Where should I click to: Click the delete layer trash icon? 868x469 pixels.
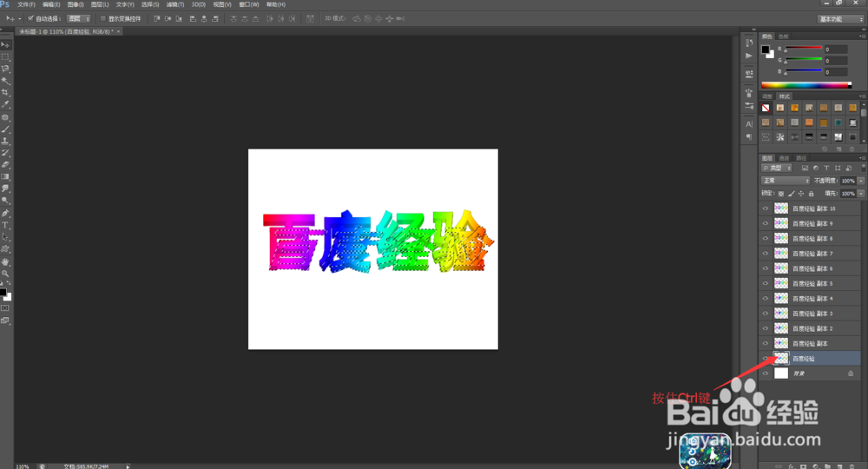(852, 466)
